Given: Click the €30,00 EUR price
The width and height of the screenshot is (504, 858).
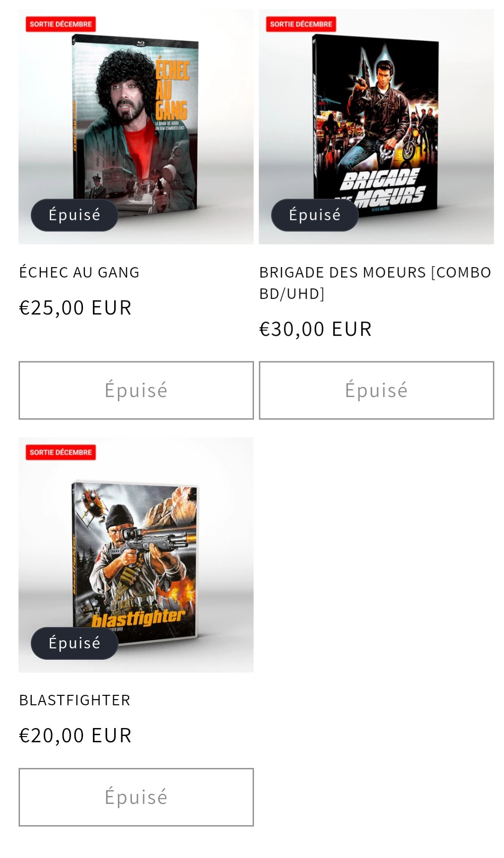Looking at the screenshot, I should pyautogui.click(x=315, y=329).
